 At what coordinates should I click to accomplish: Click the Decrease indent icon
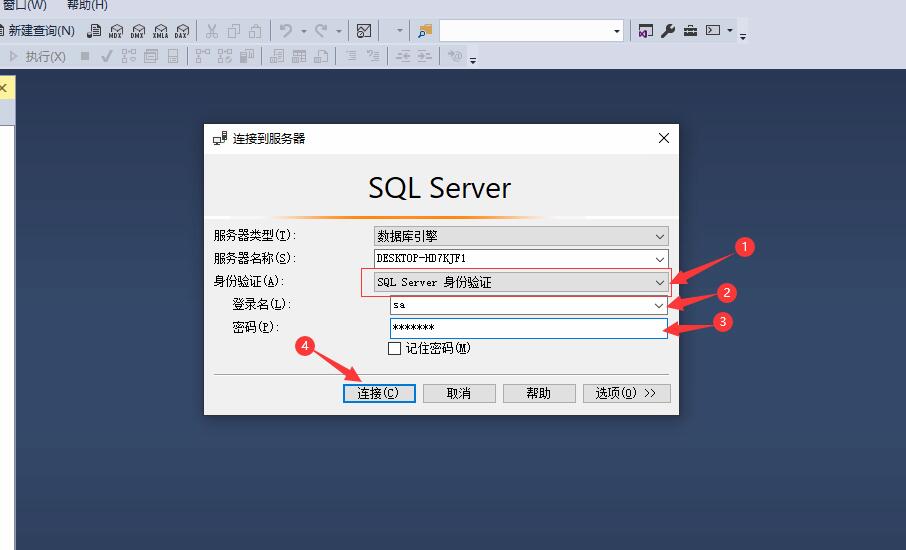tap(403, 56)
